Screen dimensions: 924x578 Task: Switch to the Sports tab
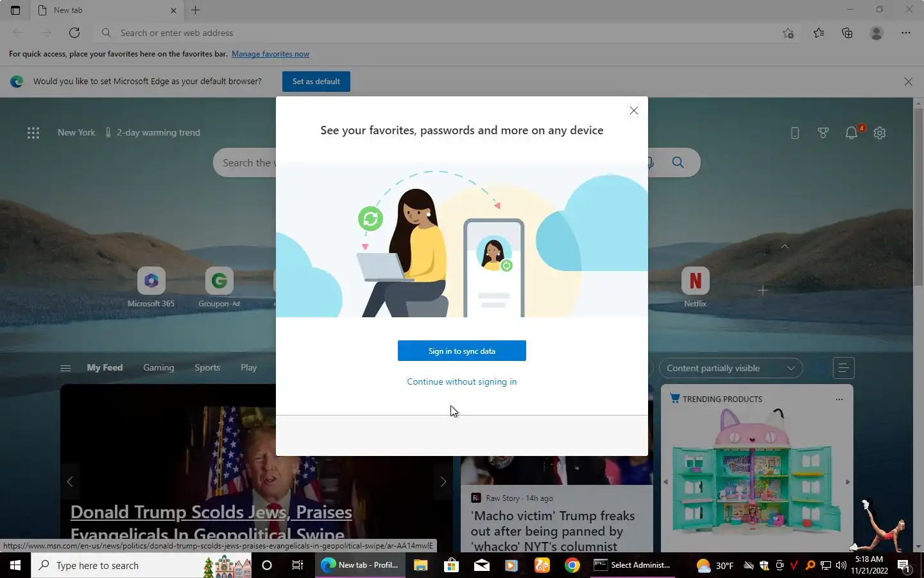207,367
